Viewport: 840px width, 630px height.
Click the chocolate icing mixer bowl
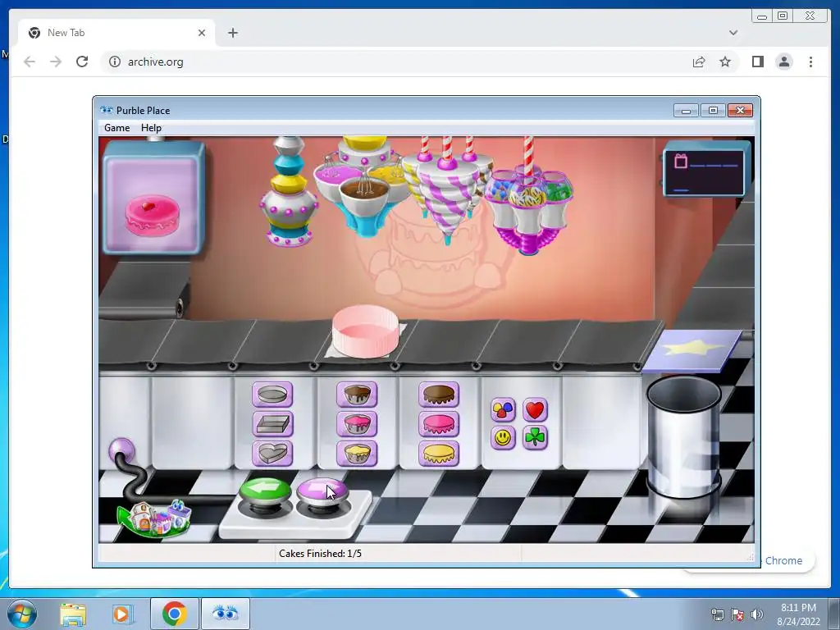pos(364,194)
